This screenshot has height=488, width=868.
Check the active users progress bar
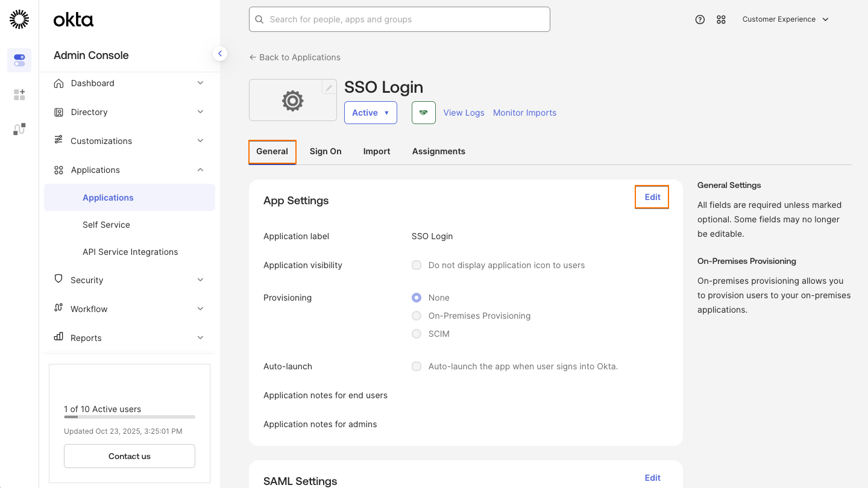129,417
